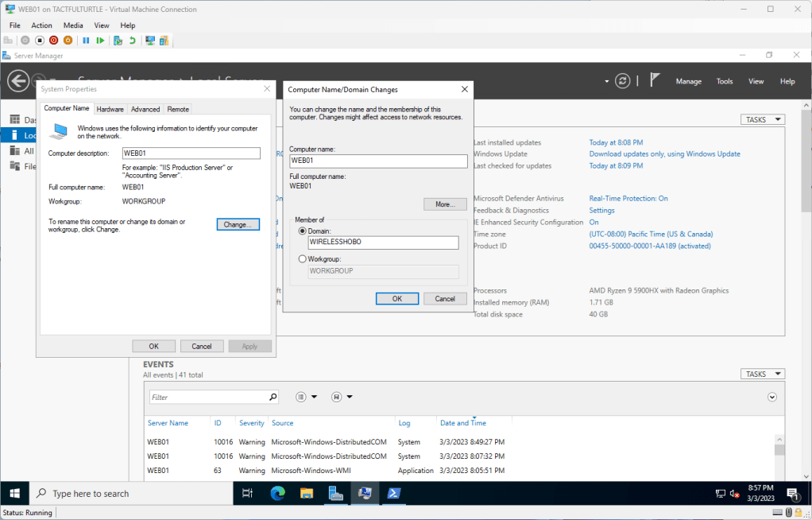Select the Domain radio button
Viewport: 812px width, 520px height.
pos(302,231)
